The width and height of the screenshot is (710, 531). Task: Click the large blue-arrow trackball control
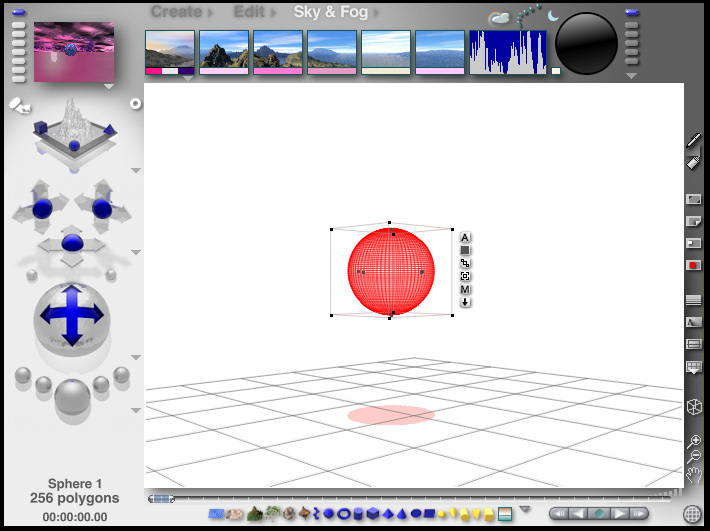(x=72, y=316)
